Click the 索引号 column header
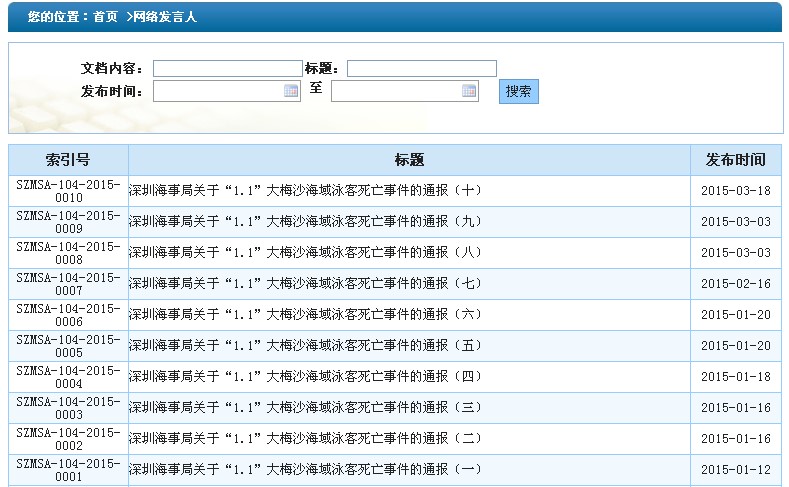Screen dimensions: 789x487 point(68,160)
